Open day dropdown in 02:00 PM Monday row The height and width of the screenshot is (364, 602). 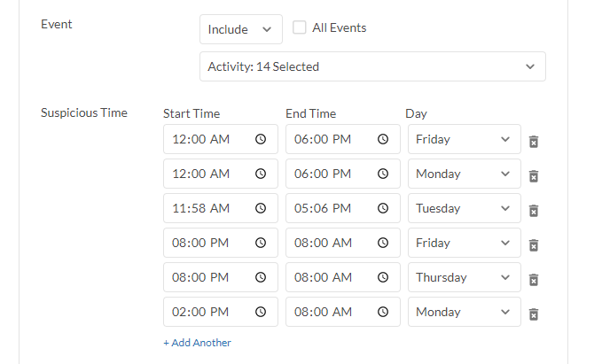pyautogui.click(x=464, y=313)
